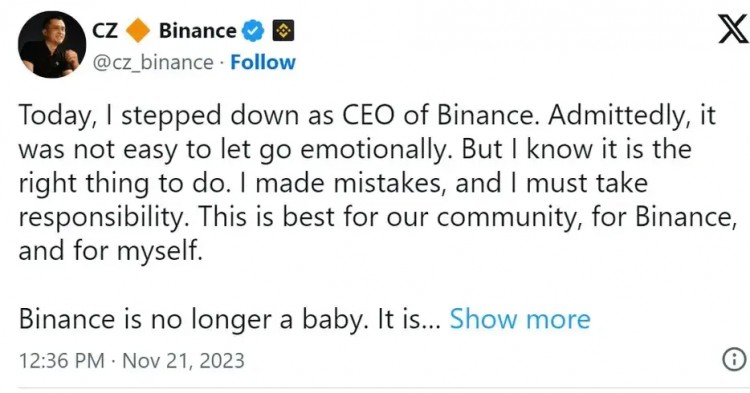Click the text line 'and for myself.'

point(110,251)
